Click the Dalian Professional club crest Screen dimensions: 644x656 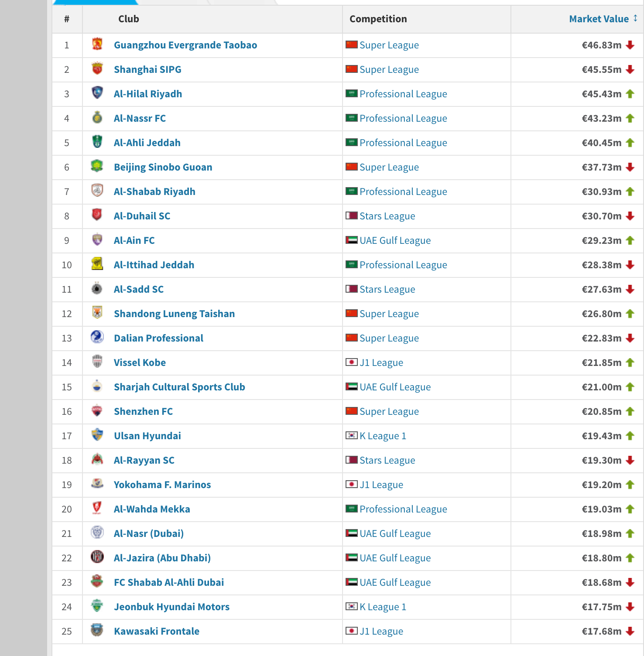point(97,337)
